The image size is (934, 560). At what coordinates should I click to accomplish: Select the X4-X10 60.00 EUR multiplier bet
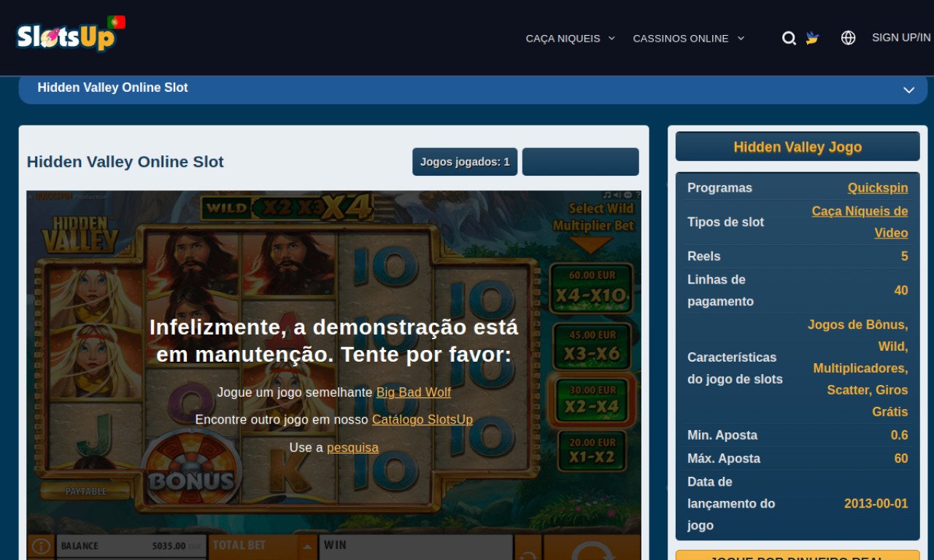[590, 287]
